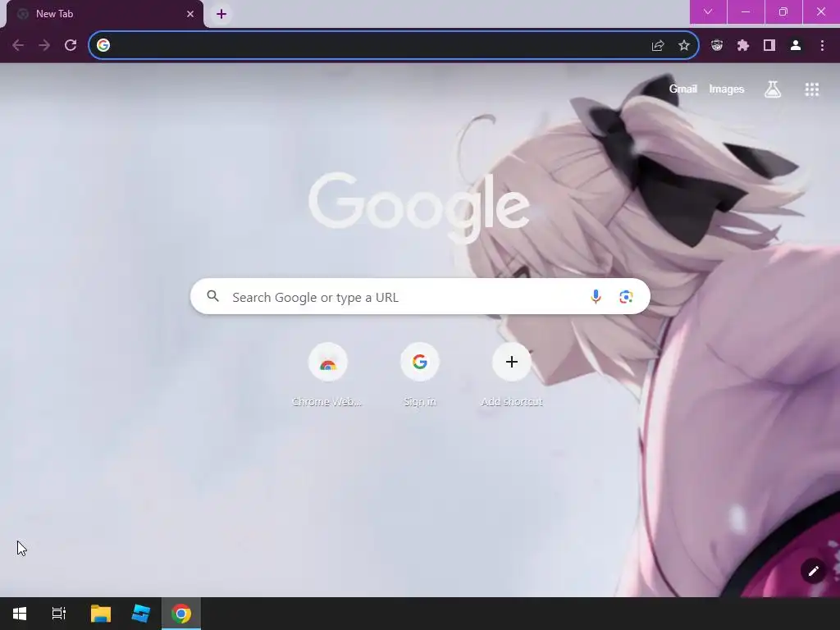Toggle the side panel icon

(769, 46)
